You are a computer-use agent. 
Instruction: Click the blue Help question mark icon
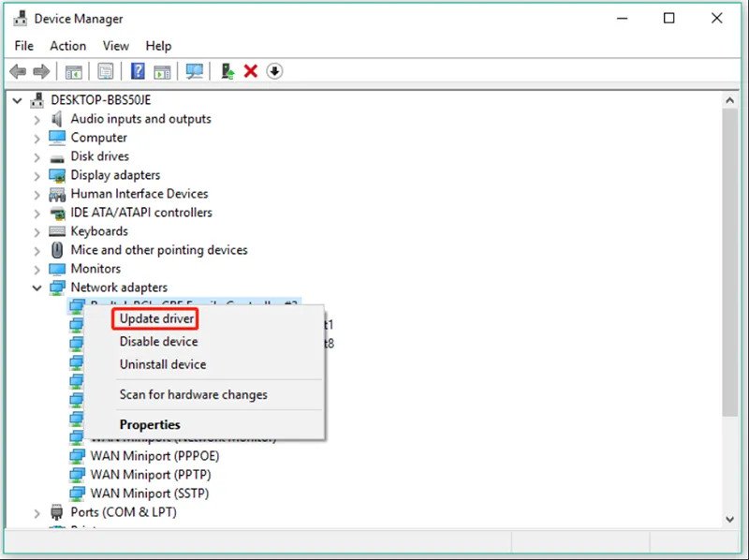(138, 71)
